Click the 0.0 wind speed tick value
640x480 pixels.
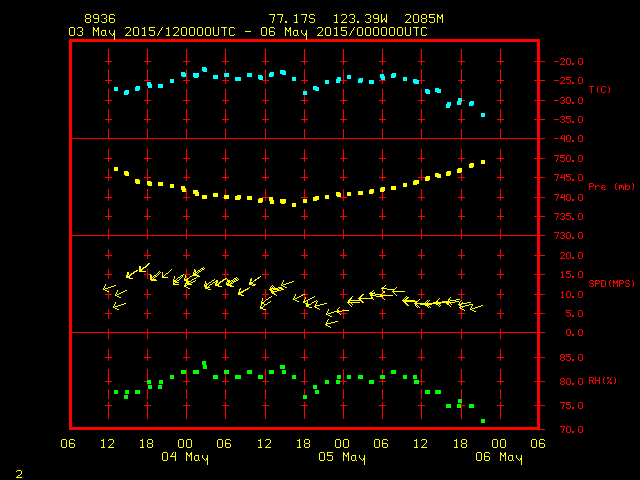pos(574,333)
